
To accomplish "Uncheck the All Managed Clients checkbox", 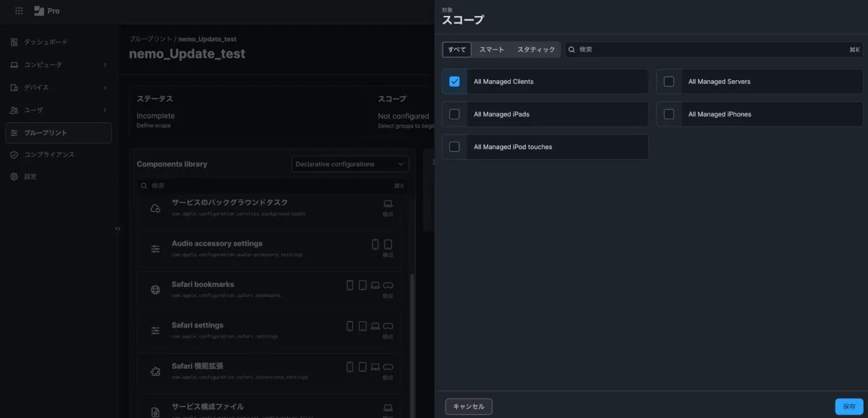I will click(x=454, y=82).
